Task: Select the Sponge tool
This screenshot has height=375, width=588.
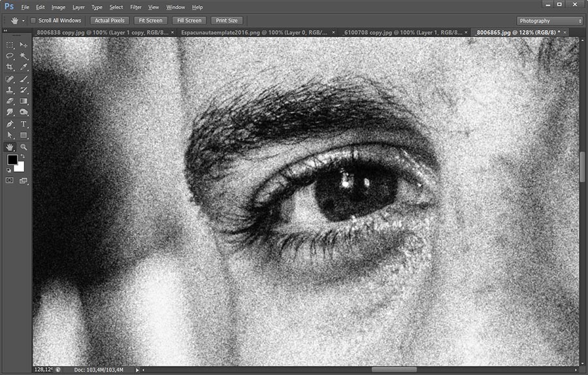Action: coord(24,112)
